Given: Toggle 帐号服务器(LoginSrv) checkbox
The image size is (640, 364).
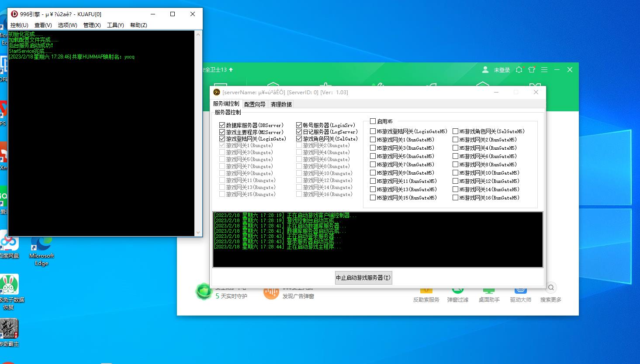Looking at the screenshot, I should 299,125.
